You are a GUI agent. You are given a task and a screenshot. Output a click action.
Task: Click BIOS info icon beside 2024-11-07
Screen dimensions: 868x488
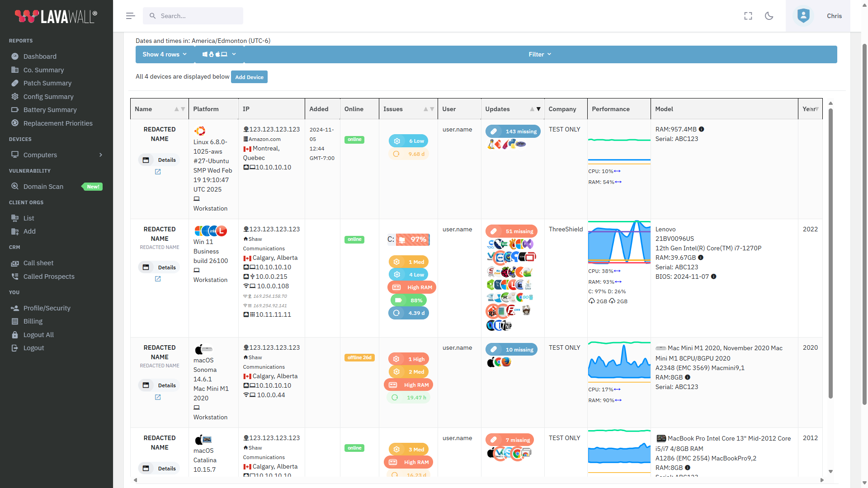point(713,277)
